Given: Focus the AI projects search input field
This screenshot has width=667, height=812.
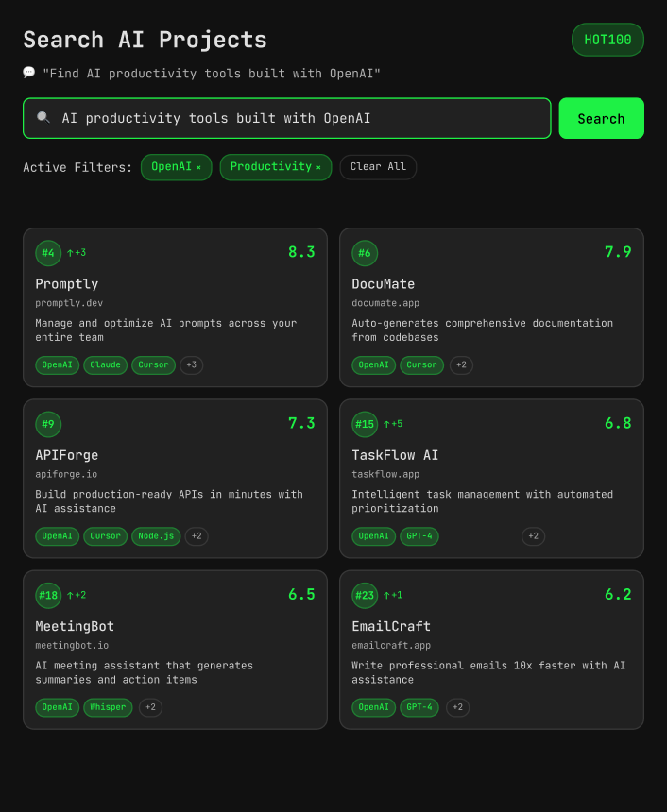Looking at the screenshot, I should [x=302, y=118].
